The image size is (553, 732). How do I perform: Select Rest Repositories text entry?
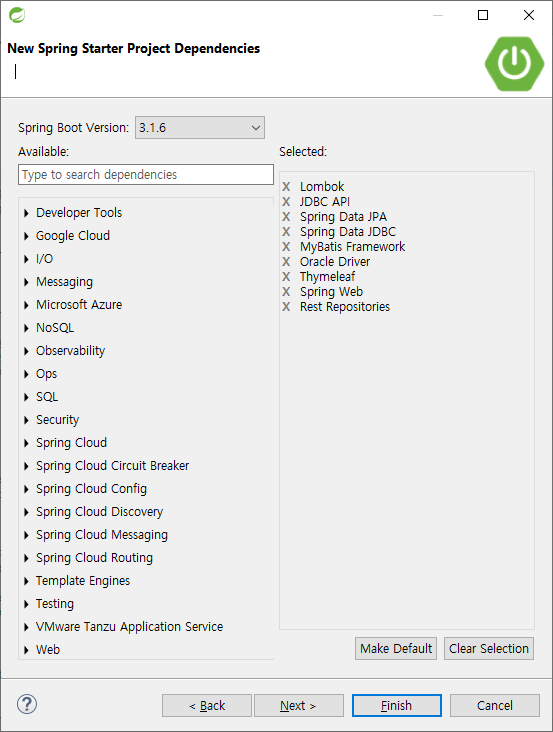tap(345, 307)
